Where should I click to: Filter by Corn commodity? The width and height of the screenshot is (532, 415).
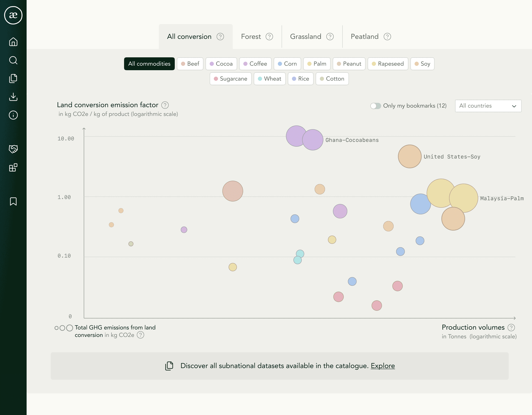pyautogui.click(x=287, y=64)
